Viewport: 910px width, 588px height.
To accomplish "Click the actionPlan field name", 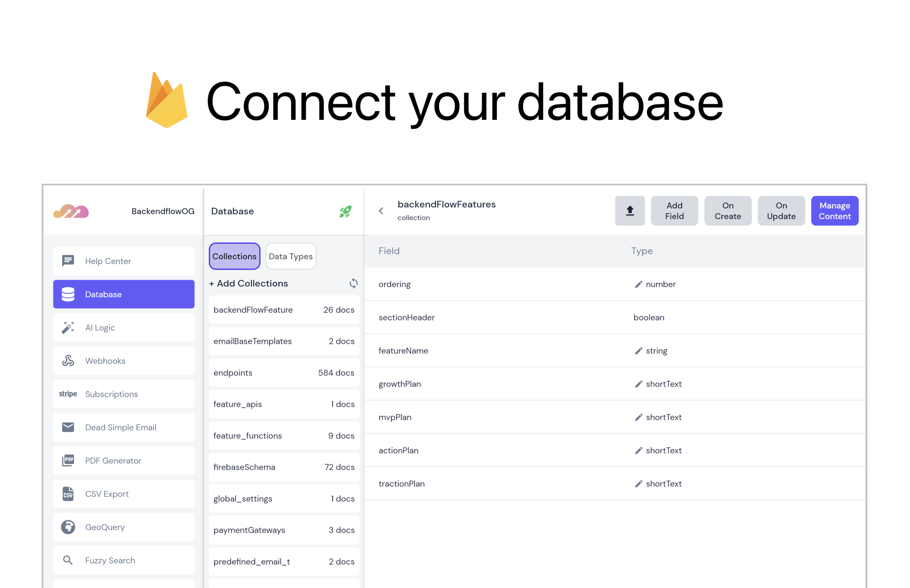I will tap(398, 450).
